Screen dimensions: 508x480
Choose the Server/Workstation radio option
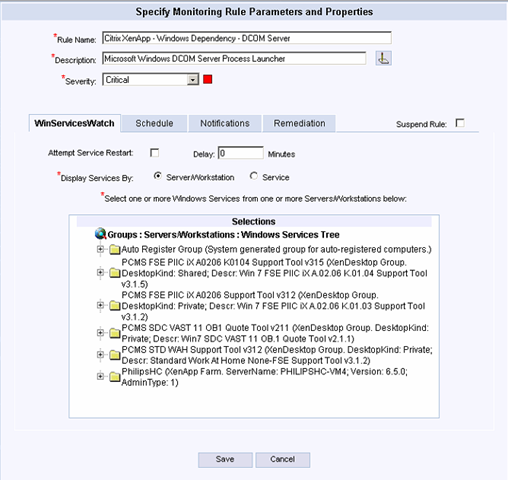pyautogui.click(x=157, y=176)
